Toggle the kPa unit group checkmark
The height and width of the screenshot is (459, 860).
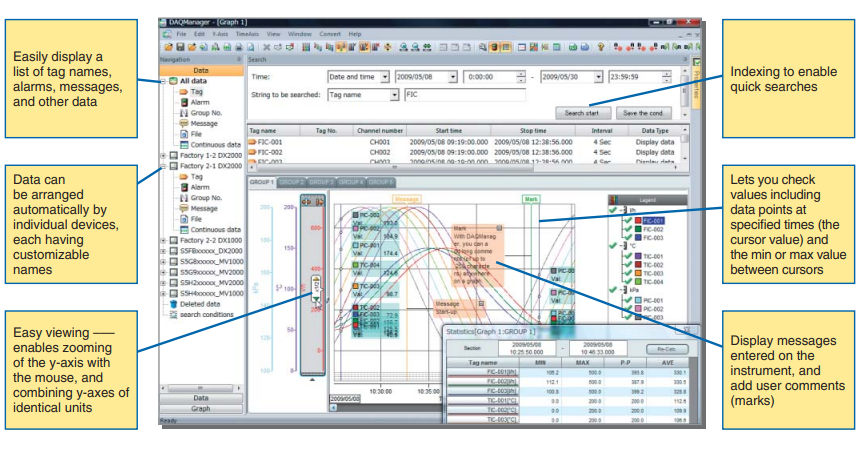(613, 290)
